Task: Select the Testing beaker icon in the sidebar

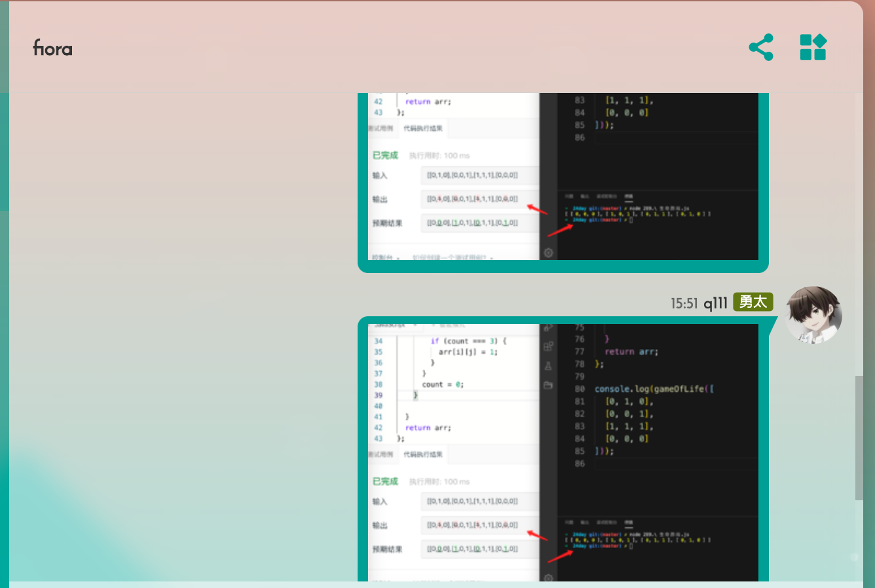Action: point(548,365)
